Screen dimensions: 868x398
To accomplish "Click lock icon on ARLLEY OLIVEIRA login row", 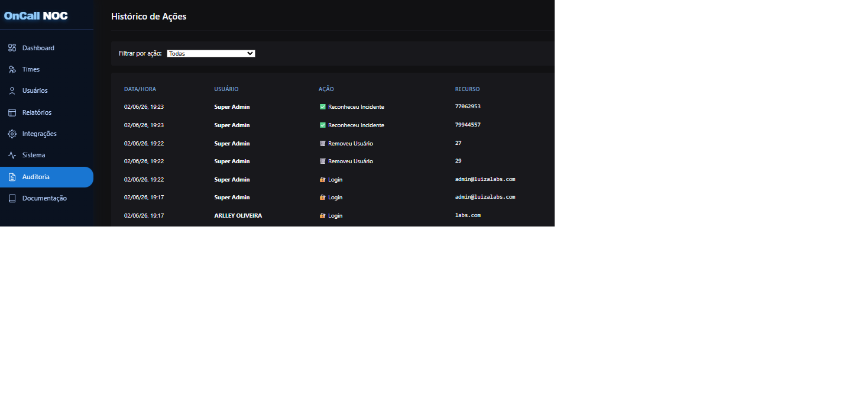I will 323,216.
